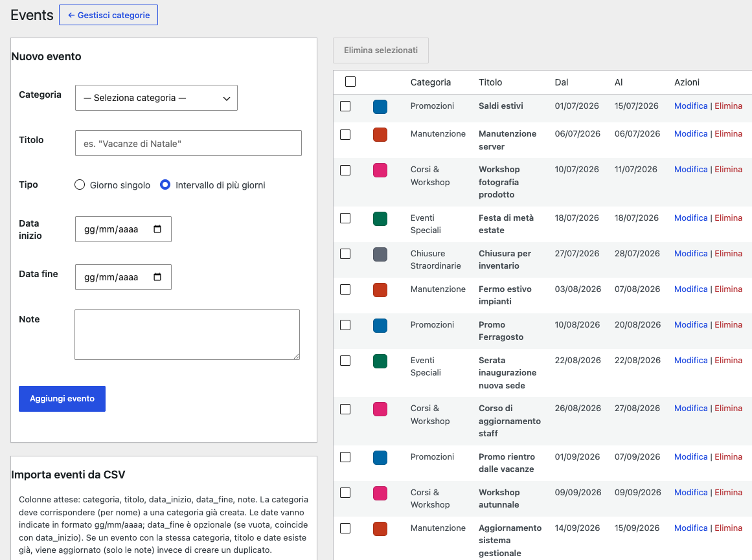Click the Categoria column header
The image size is (752, 560).
coord(431,82)
